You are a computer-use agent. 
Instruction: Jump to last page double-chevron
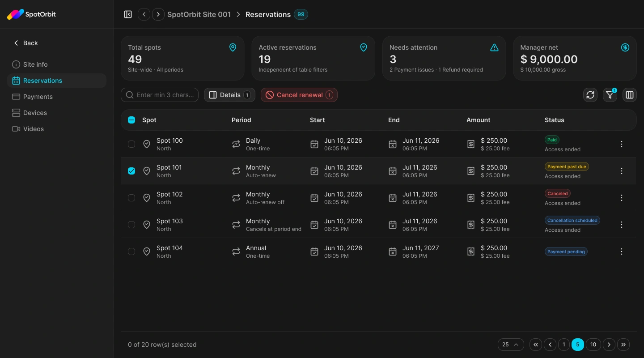click(623, 345)
